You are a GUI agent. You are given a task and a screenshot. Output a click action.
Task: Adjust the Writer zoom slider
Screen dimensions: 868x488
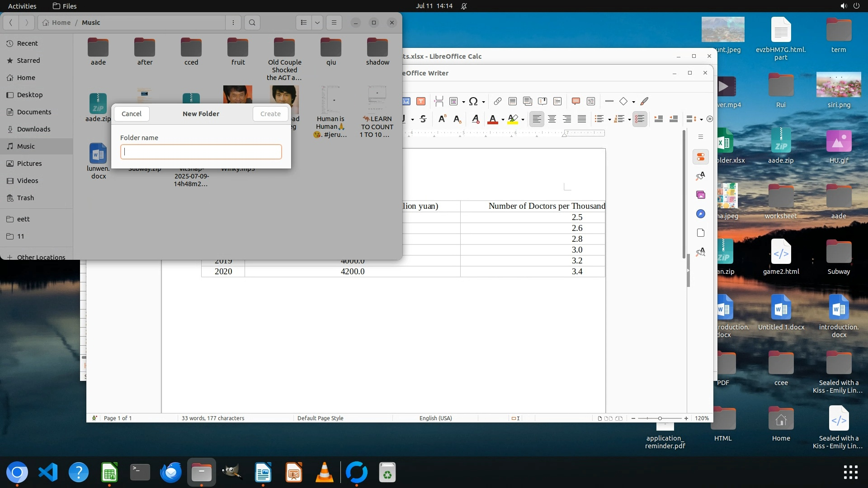click(660, 418)
